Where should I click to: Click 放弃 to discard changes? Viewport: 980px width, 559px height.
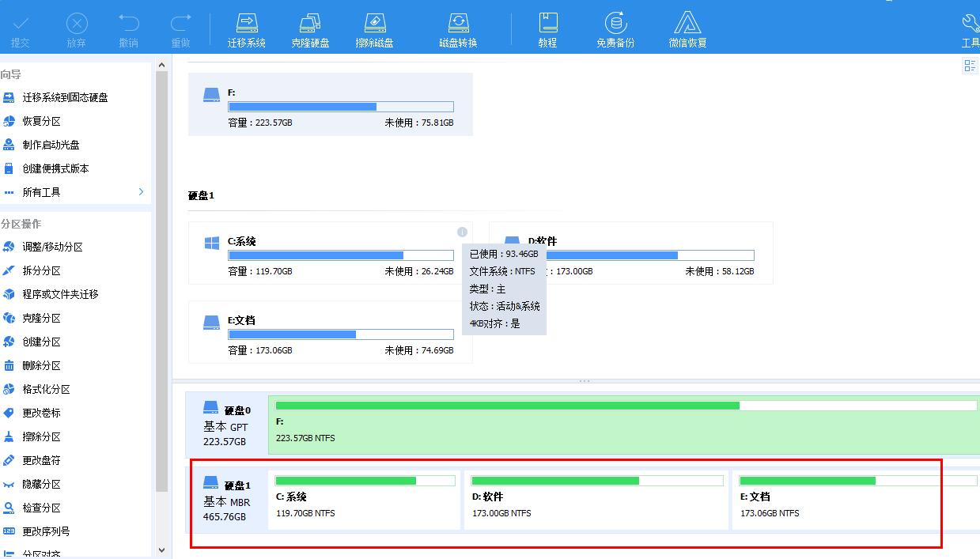[76, 28]
